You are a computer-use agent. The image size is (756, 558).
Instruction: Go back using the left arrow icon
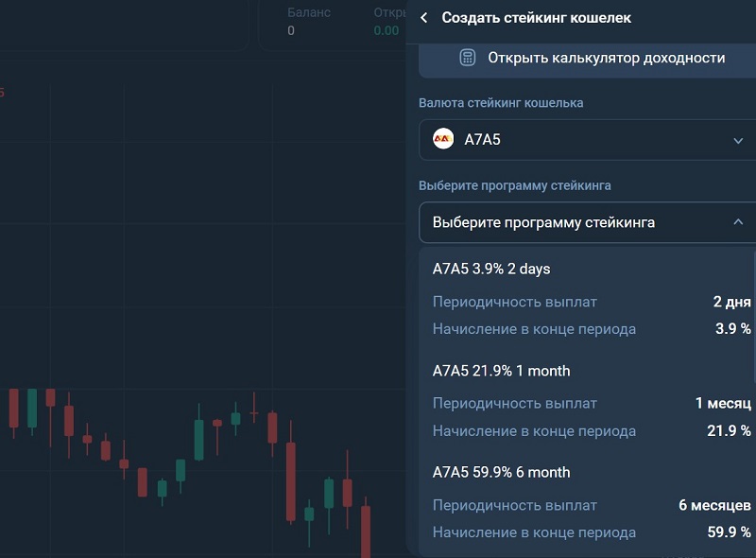click(423, 18)
